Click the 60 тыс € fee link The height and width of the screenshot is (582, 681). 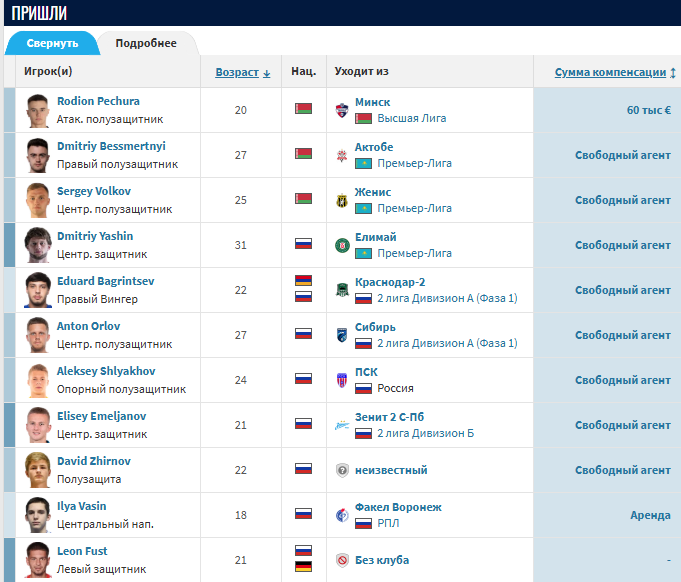pos(649,110)
